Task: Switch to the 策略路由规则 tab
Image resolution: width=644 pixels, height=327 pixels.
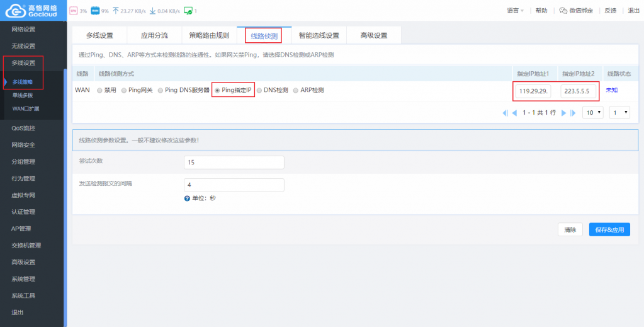Action: click(209, 36)
